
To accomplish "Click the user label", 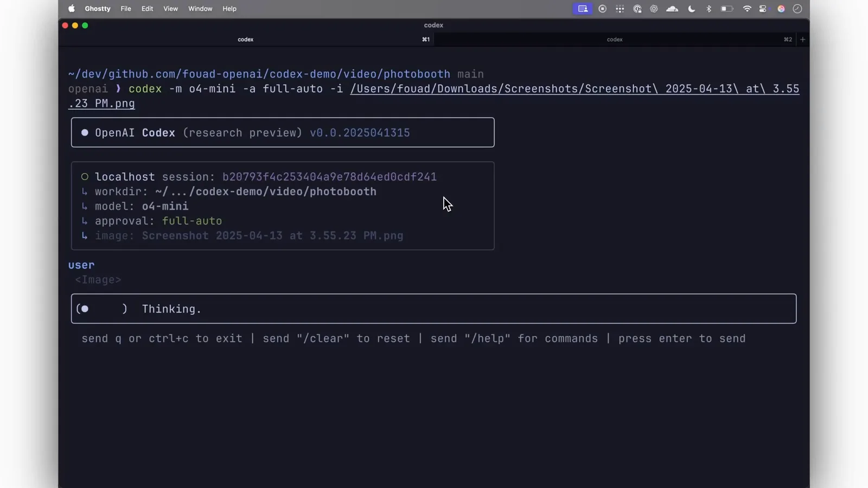I will [x=81, y=265].
